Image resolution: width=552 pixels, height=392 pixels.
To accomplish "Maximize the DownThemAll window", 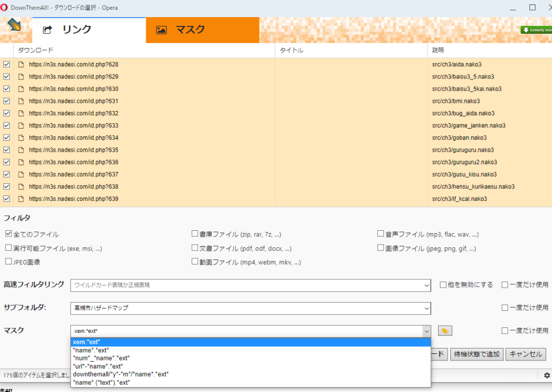I will (x=532, y=7).
